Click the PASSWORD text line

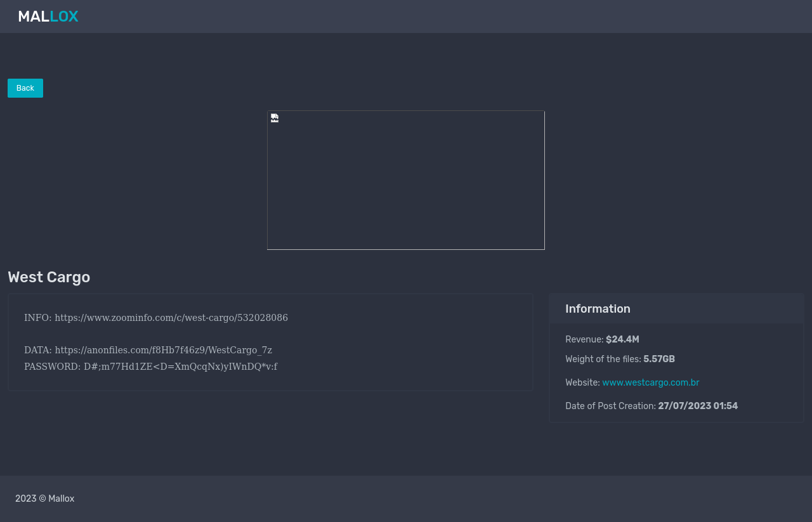[x=150, y=367]
